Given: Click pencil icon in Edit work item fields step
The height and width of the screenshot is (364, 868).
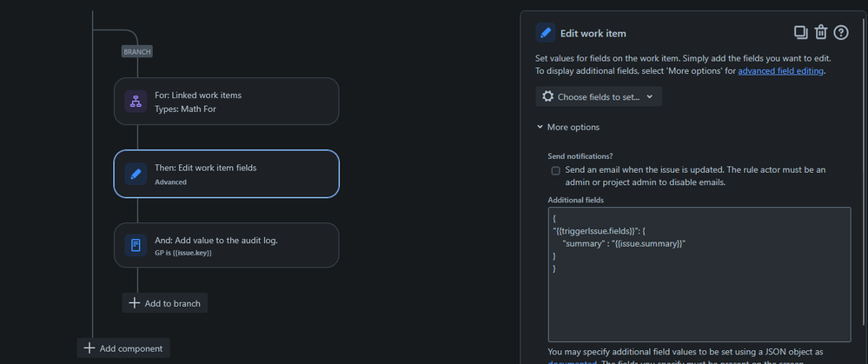Looking at the screenshot, I should (136, 174).
